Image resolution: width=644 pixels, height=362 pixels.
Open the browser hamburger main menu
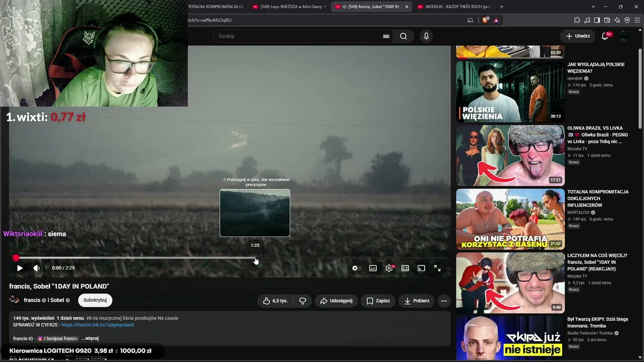point(637,20)
